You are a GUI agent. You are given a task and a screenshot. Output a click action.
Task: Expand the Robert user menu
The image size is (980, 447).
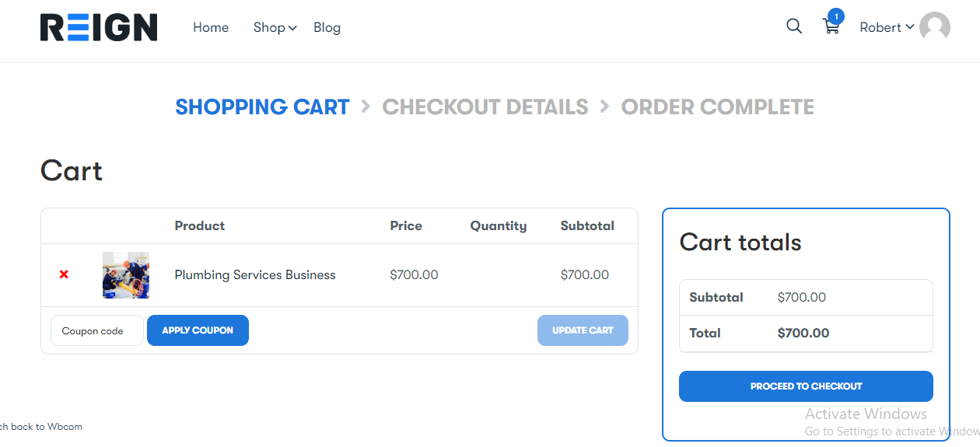887,27
